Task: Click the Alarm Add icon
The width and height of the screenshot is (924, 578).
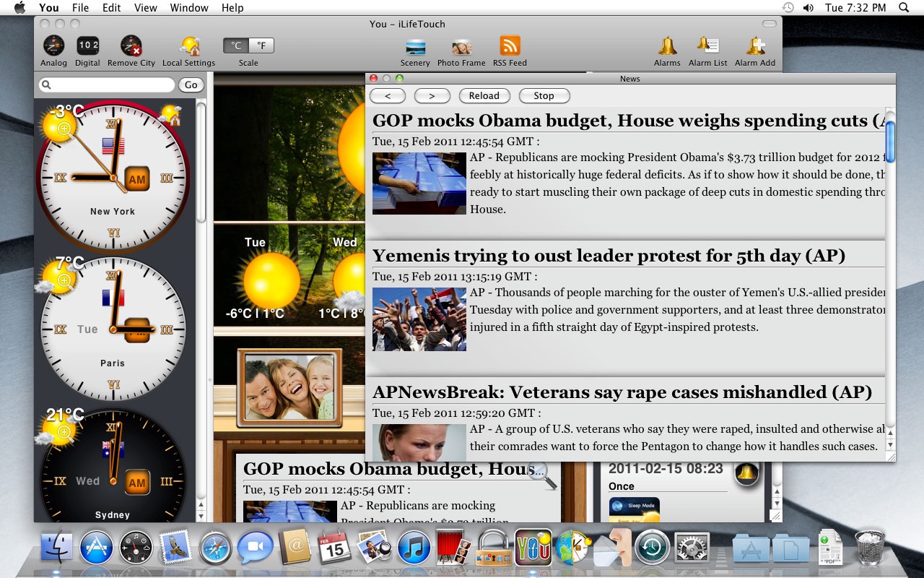Action: pos(755,46)
